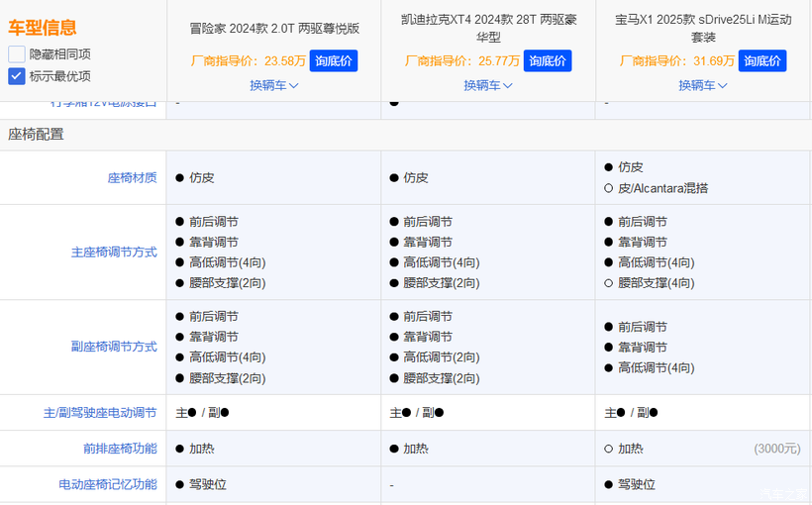Click the 主/副驾驶座电动调节 row label
The image size is (812, 505).
pyautogui.click(x=100, y=412)
